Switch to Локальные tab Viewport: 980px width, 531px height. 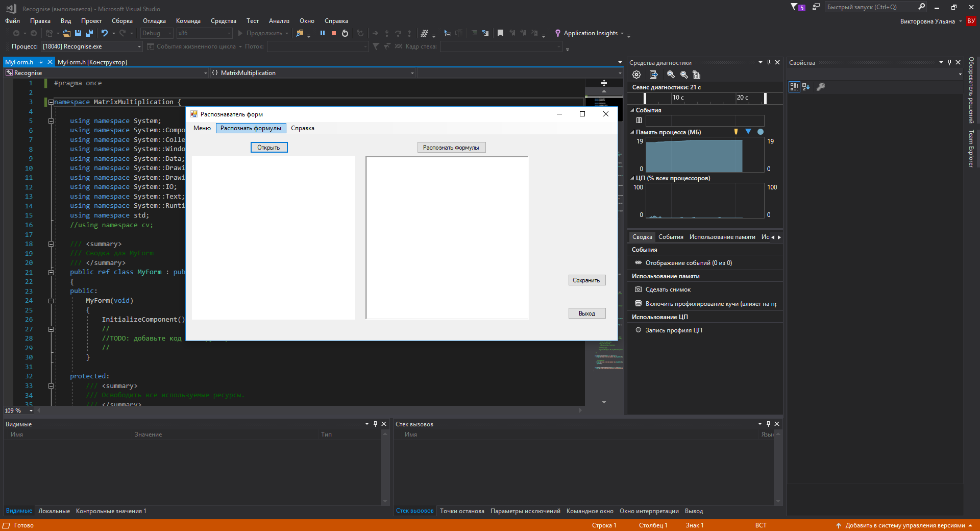[54, 511]
